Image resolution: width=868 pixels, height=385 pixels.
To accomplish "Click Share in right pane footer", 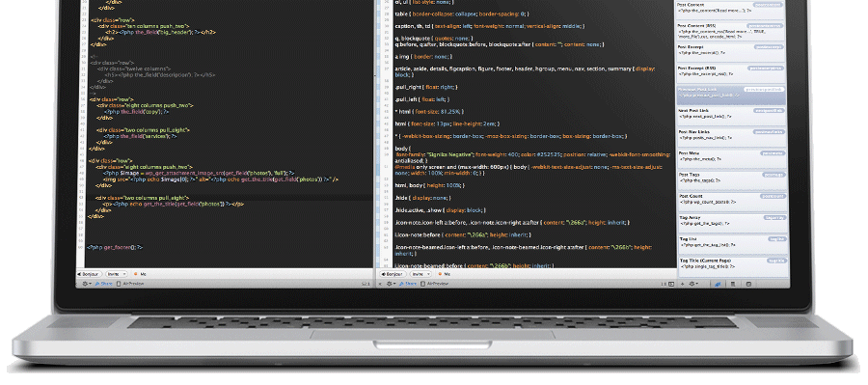I will pyautogui.click(x=407, y=284).
